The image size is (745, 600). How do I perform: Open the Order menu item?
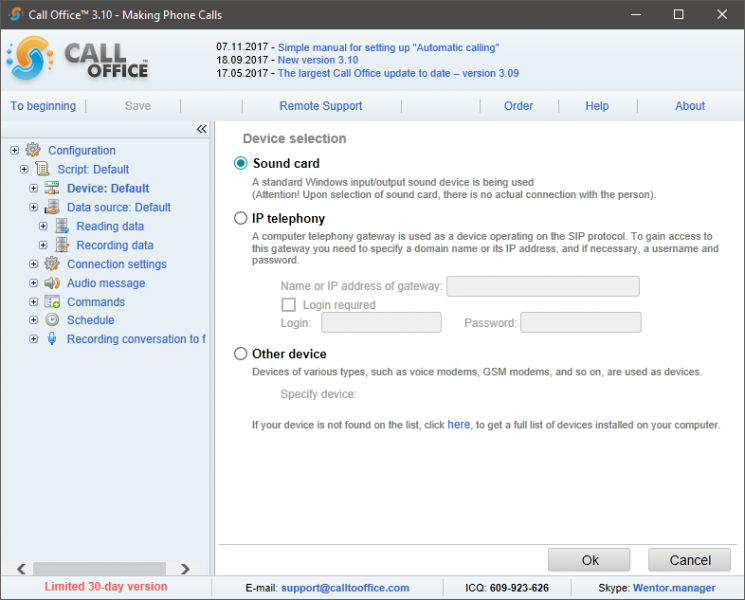tap(518, 106)
